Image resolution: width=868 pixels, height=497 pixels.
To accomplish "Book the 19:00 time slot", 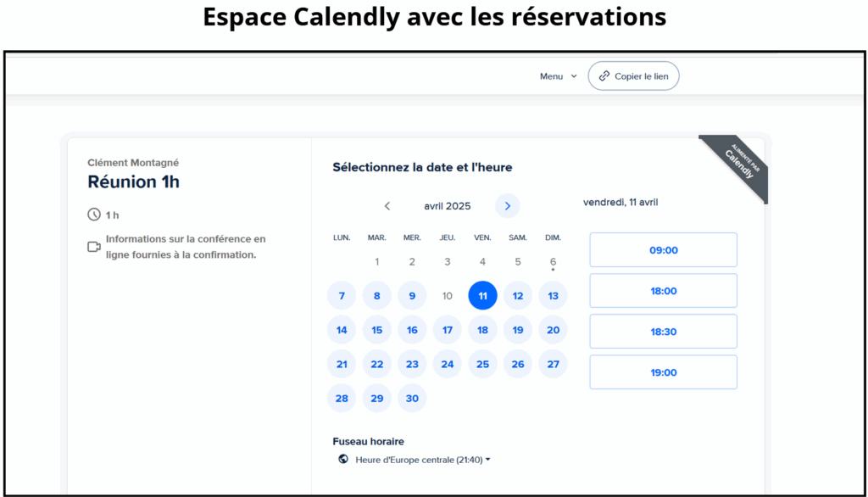I will point(663,372).
